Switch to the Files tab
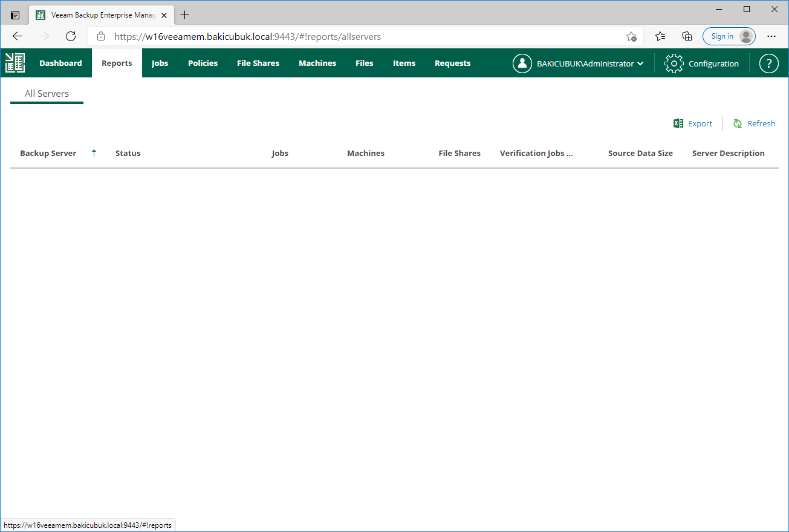Viewport: 789px width, 532px height. [x=365, y=63]
